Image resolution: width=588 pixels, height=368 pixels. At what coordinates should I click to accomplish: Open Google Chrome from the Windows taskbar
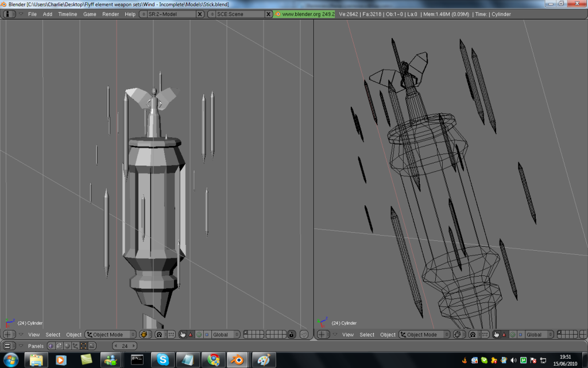(214, 360)
